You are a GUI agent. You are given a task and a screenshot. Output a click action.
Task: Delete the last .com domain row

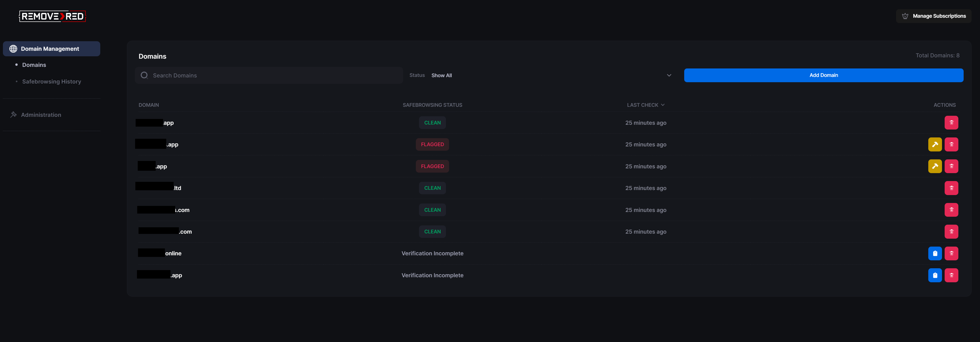951,232
